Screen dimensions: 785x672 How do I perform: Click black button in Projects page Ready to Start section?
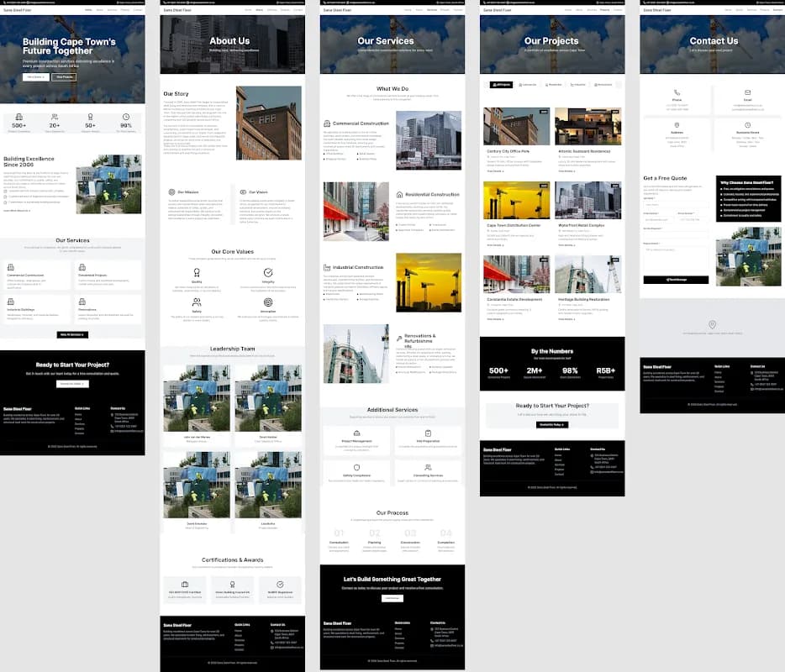pos(552,425)
